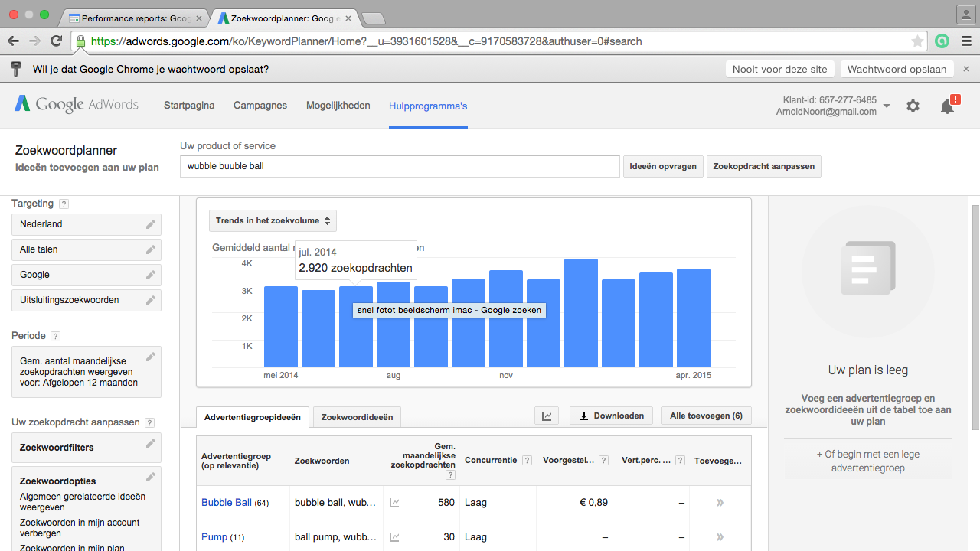The width and height of the screenshot is (980, 551).
Task: Bookmark the page with the star icon
Action: coord(917,41)
